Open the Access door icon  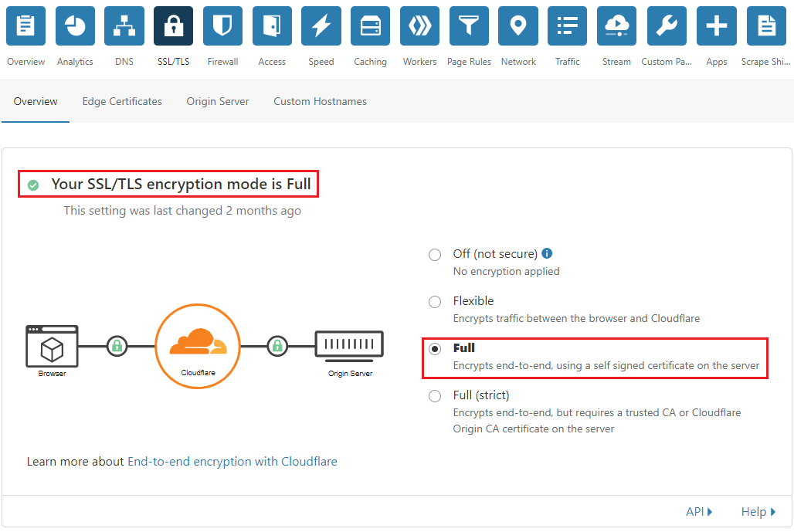click(x=272, y=25)
